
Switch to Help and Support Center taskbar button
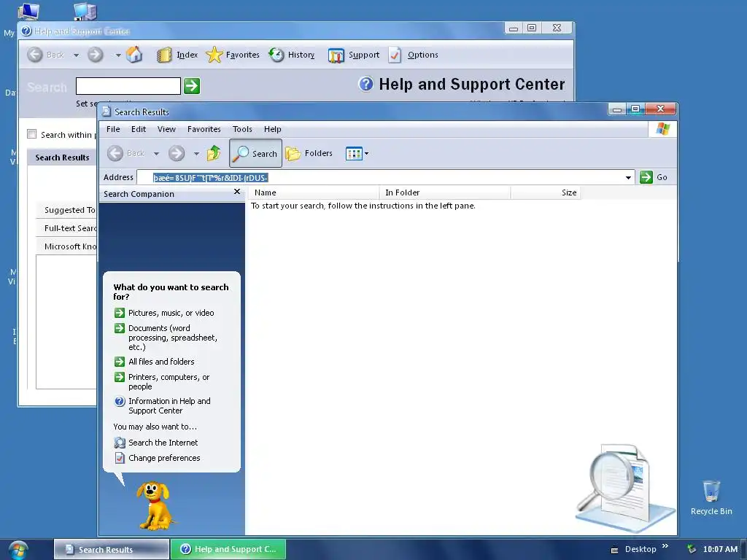click(228, 549)
